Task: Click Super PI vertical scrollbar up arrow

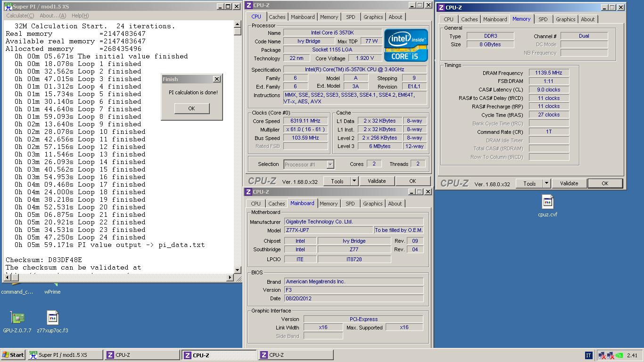Action: pos(238,25)
